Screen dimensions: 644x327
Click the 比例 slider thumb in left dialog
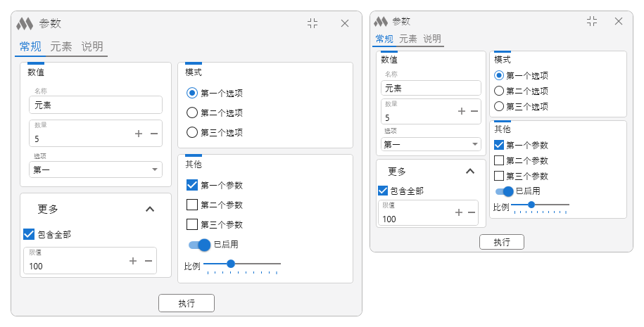231,264
